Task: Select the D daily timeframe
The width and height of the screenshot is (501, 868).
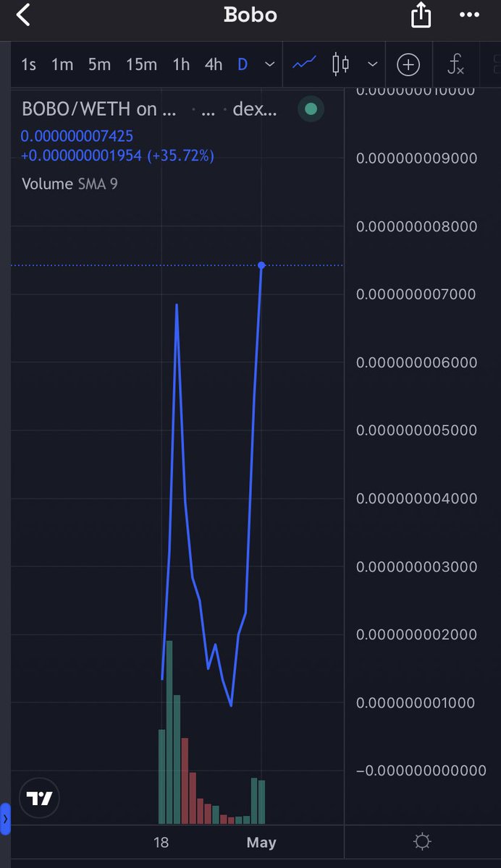Action: 243,64
